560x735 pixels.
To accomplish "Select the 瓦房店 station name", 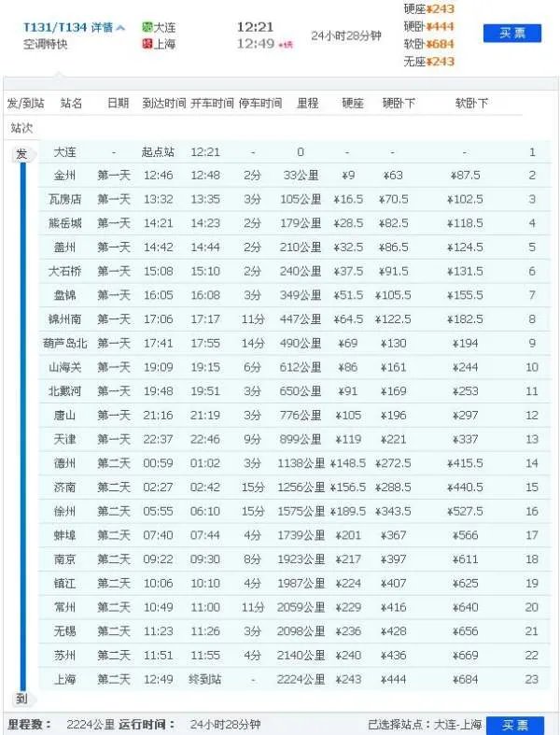I will tap(64, 199).
